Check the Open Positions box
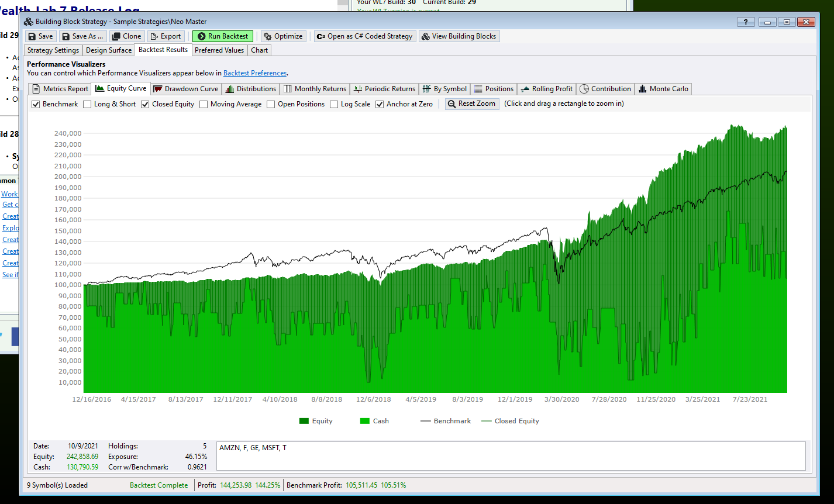 click(x=271, y=104)
